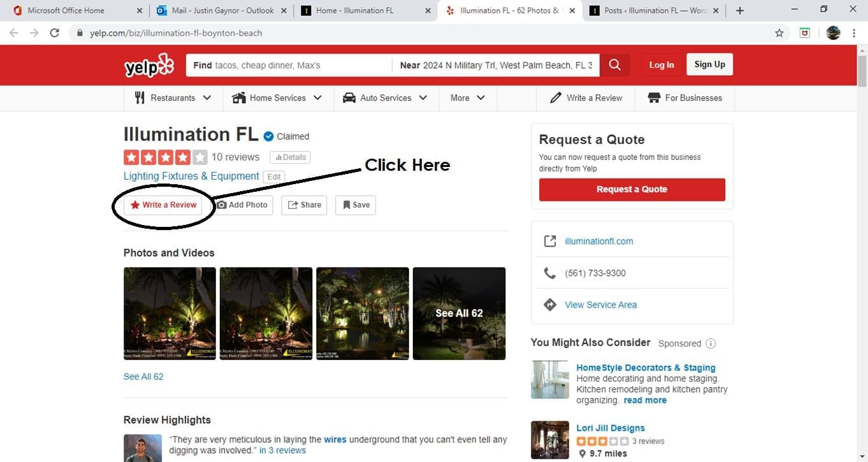The image size is (868, 462).
Task: Click the Save button
Action: (x=356, y=205)
